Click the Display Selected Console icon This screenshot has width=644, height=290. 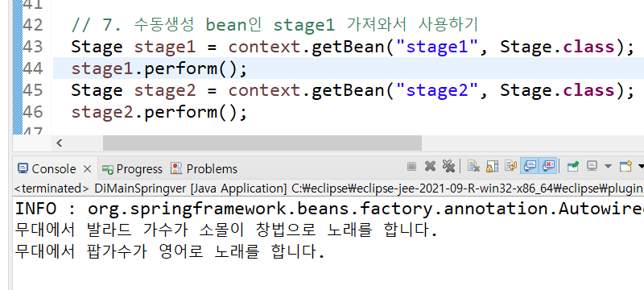592,167
